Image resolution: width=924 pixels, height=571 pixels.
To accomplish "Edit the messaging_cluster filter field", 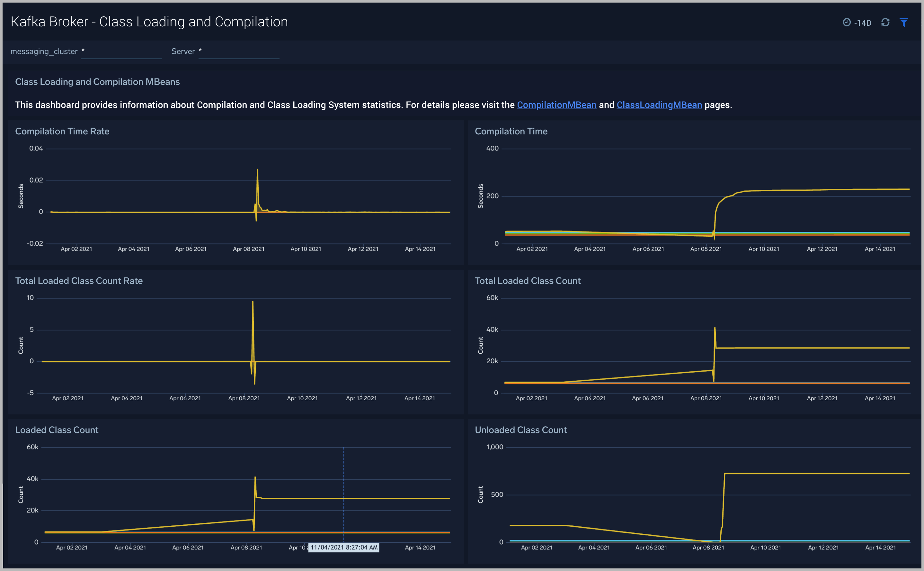I will tap(121, 52).
